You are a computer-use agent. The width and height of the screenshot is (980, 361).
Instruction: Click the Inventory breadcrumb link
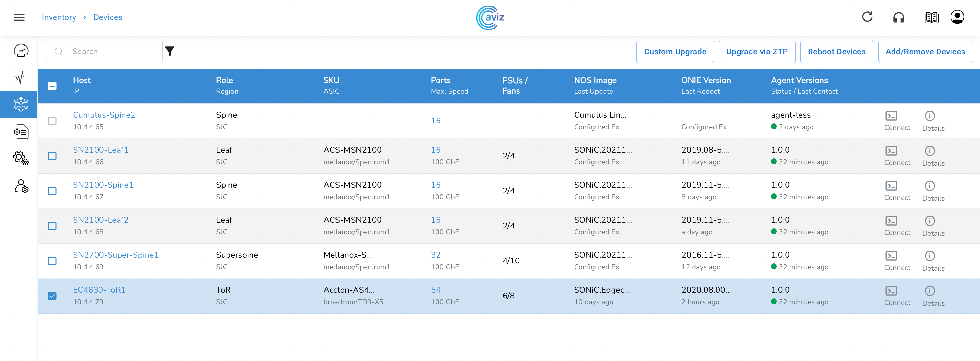pyautogui.click(x=59, y=17)
